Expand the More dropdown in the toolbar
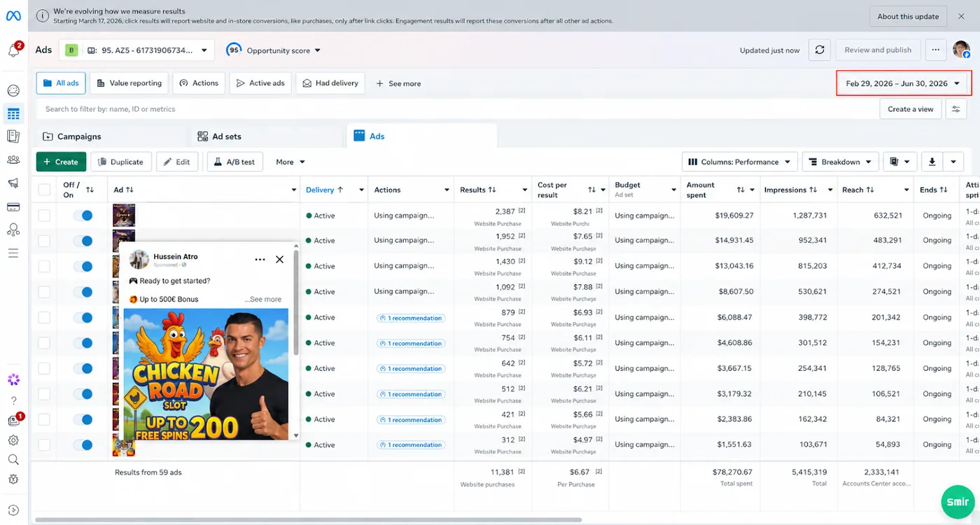 (290, 162)
